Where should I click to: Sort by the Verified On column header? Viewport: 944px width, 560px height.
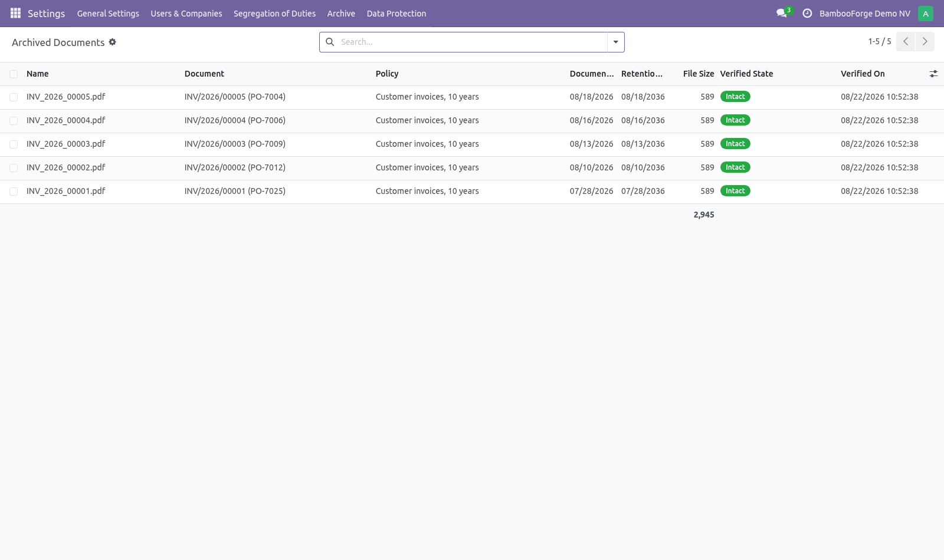tap(863, 74)
